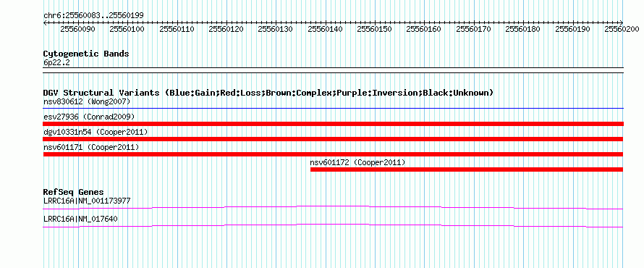
Task: Click the thin blue line under nsv830612
Action: click(x=333, y=109)
